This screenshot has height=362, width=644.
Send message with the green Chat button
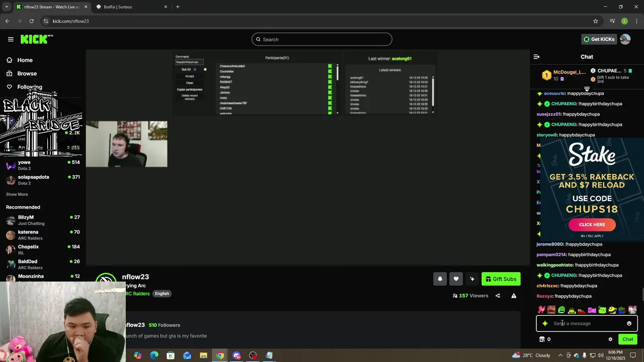coord(627,339)
